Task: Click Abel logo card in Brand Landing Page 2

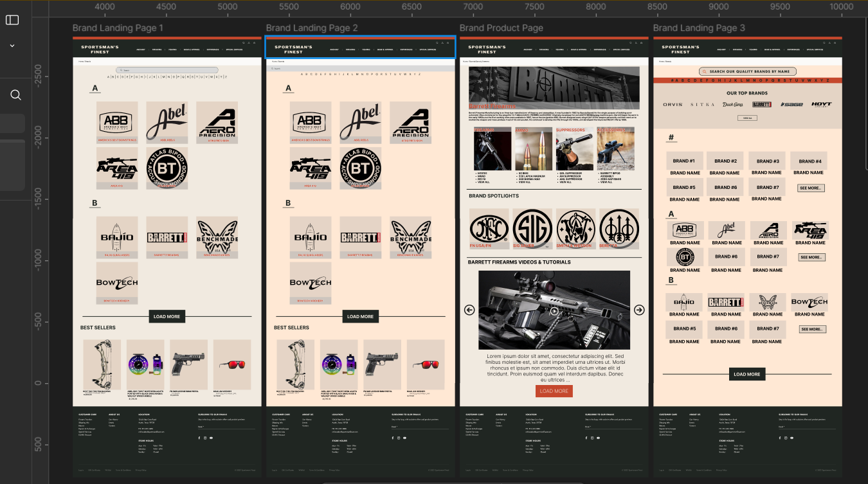Action: [361, 122]
